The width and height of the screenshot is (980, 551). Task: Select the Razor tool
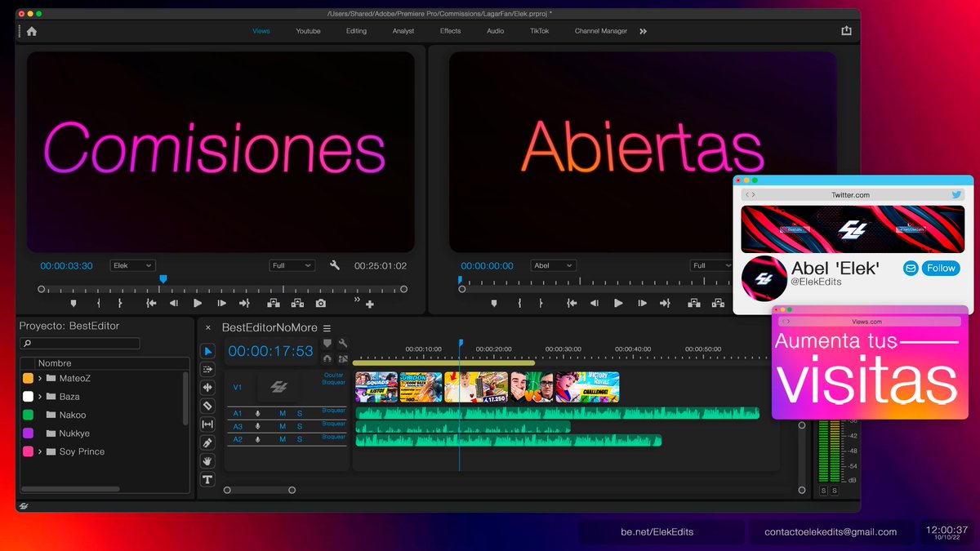[x=207, y=406]
